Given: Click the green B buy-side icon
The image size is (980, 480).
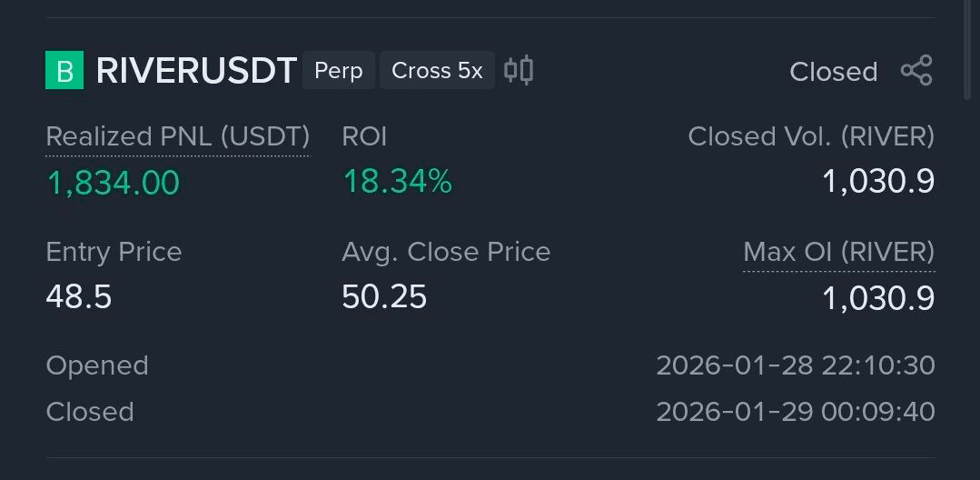Looking at the screenshot, I should (x=64, y=71).
